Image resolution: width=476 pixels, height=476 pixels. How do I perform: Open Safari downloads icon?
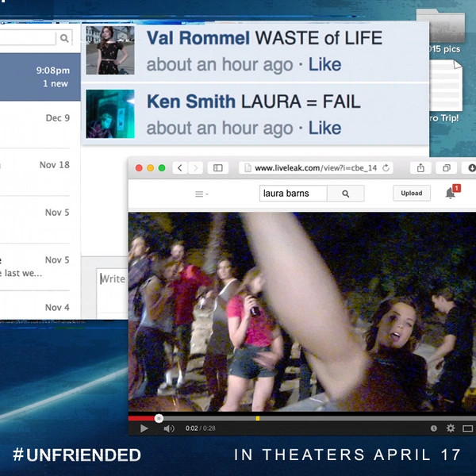[x=470, y=168]
